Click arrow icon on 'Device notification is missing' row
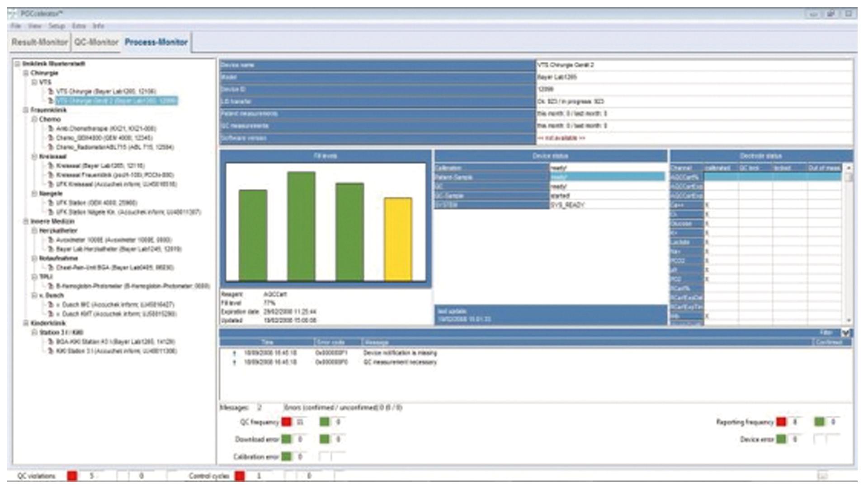 [234, 353]
